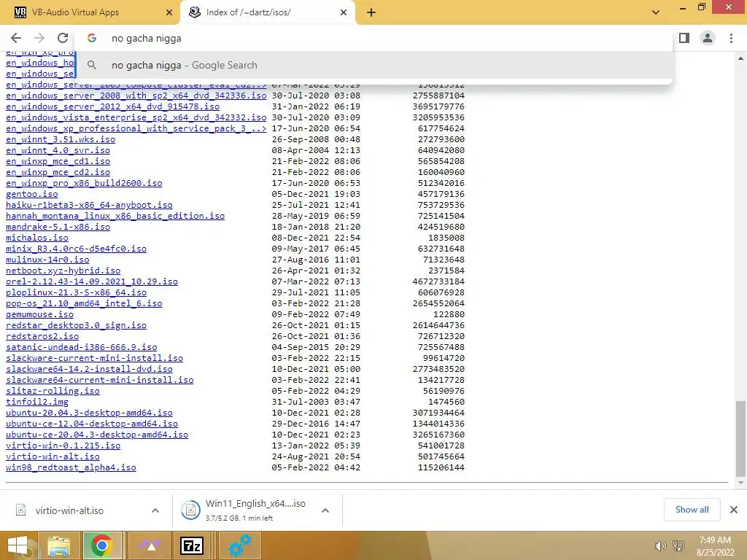Close the VB-Audio Virtual Apps tab

pyautogui.click(x=169, y=13)
